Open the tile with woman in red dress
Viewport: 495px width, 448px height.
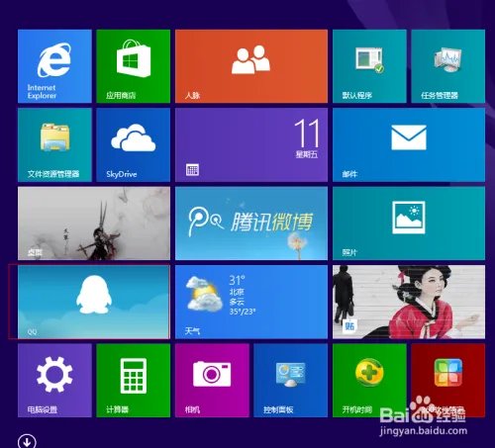point(409,302)
